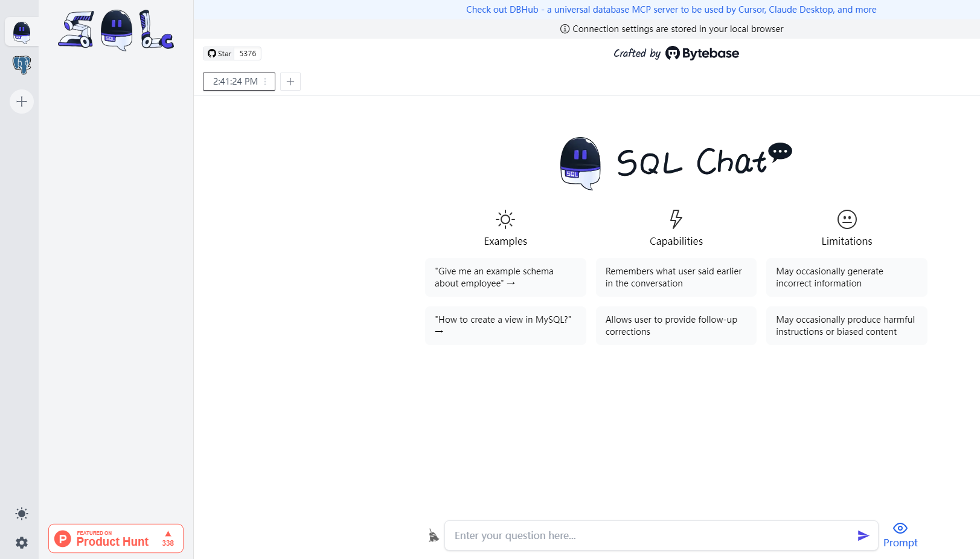
Task: Open the prompt viewer via the eye icon
Action: (x=900, y=528)
